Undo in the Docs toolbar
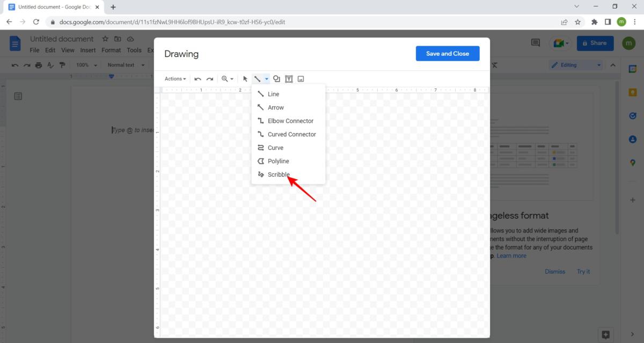This screenshot has height=343, width=644. click(x=15, y=65)
